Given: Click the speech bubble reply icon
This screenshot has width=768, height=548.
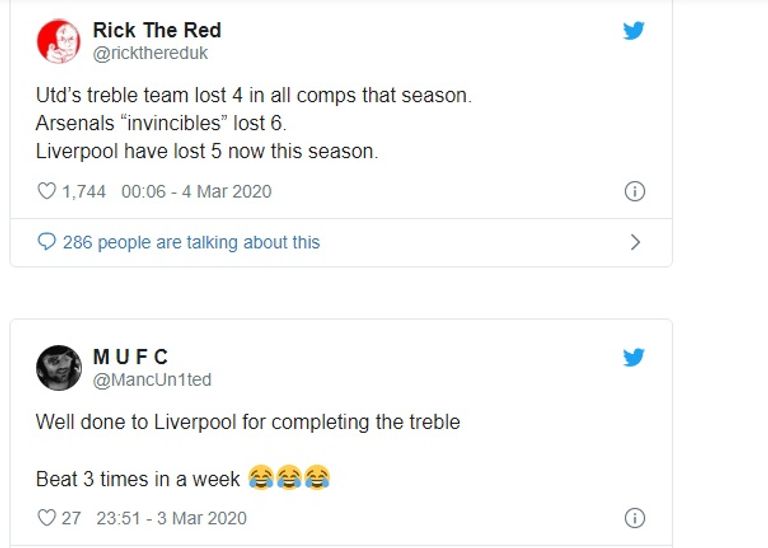Looking at the screenshot, I should (x=46, y=242).
